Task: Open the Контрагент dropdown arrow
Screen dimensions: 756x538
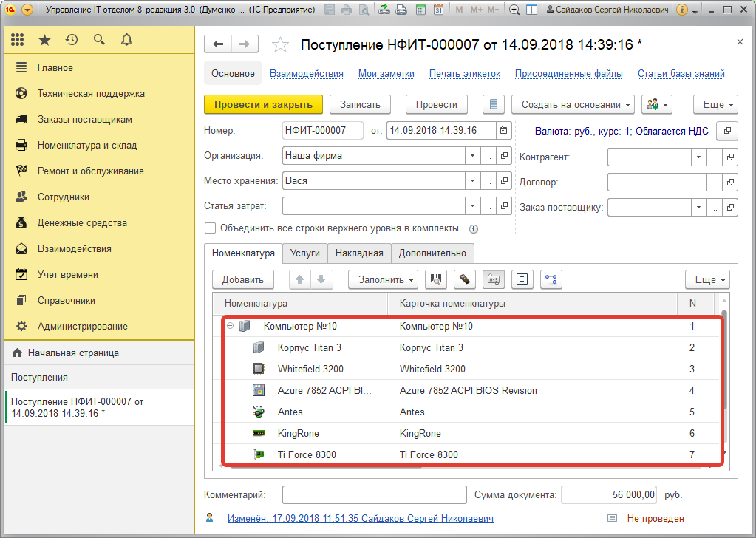Action: point(698,157)
